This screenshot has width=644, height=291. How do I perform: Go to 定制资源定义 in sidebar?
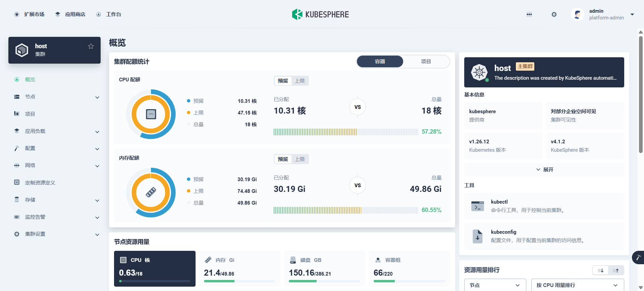[40, 183]
